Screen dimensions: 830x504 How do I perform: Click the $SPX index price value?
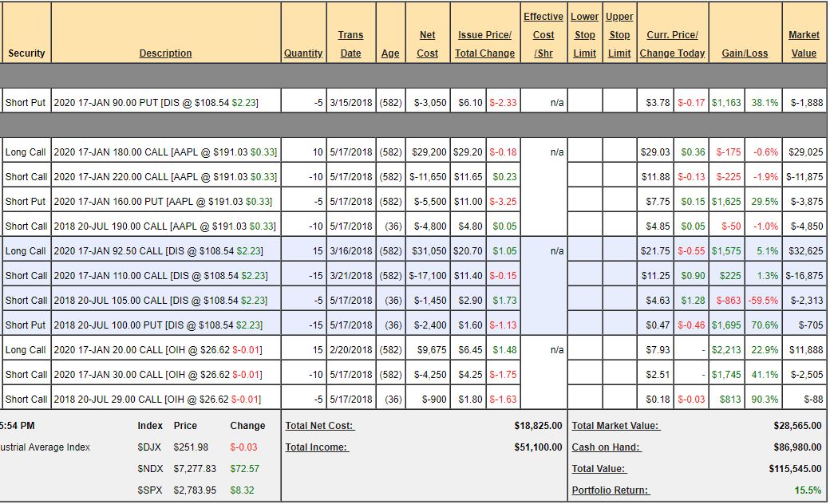(x=195, y=490)
